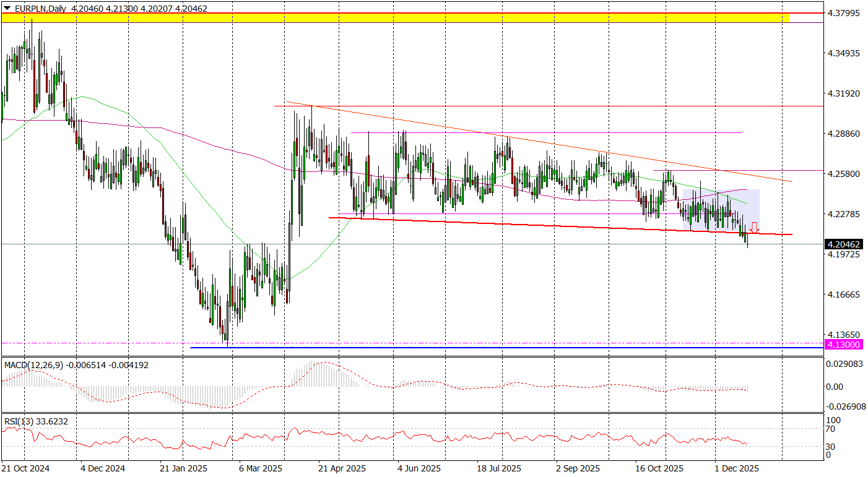
Task: Click the red down arrow marker
Action: click(754, 227)
